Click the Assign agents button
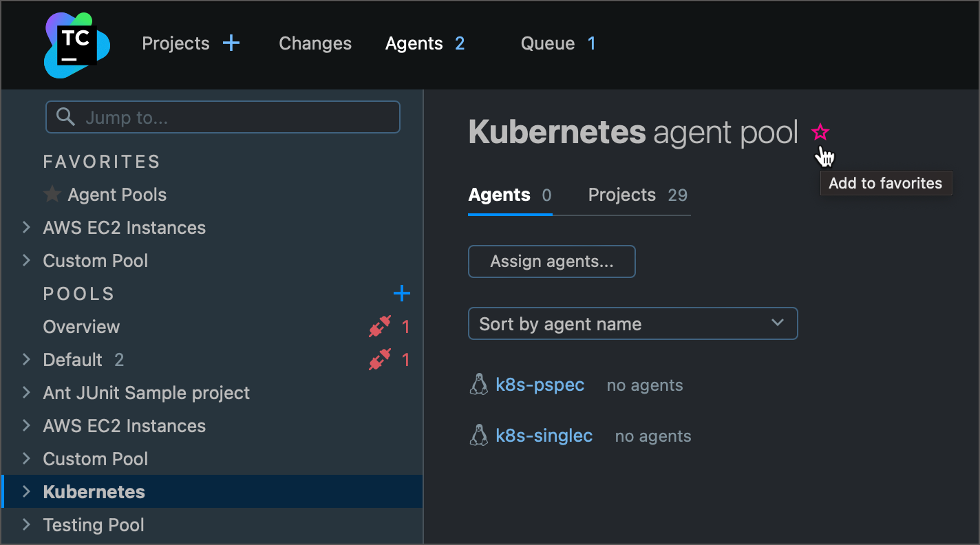 point(551,261)
